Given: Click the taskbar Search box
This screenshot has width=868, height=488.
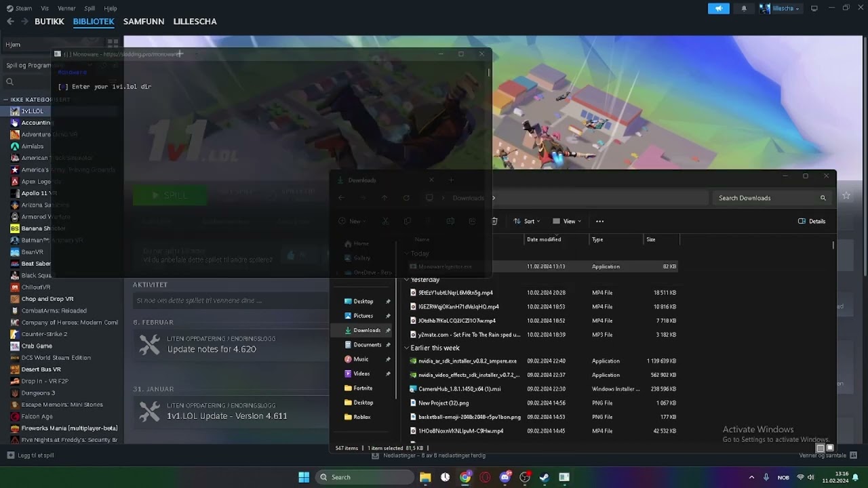Looking at the screenshot, I should (365, 477).
